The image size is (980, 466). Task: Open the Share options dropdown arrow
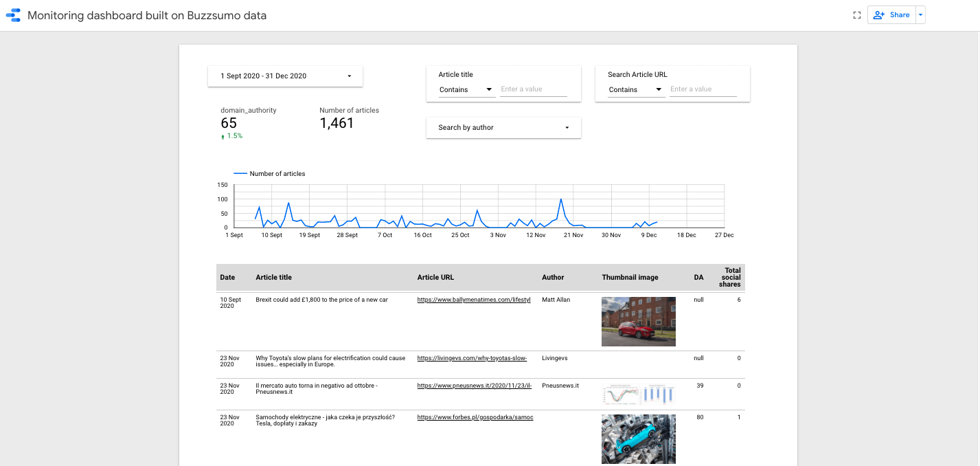click(920, 14)
